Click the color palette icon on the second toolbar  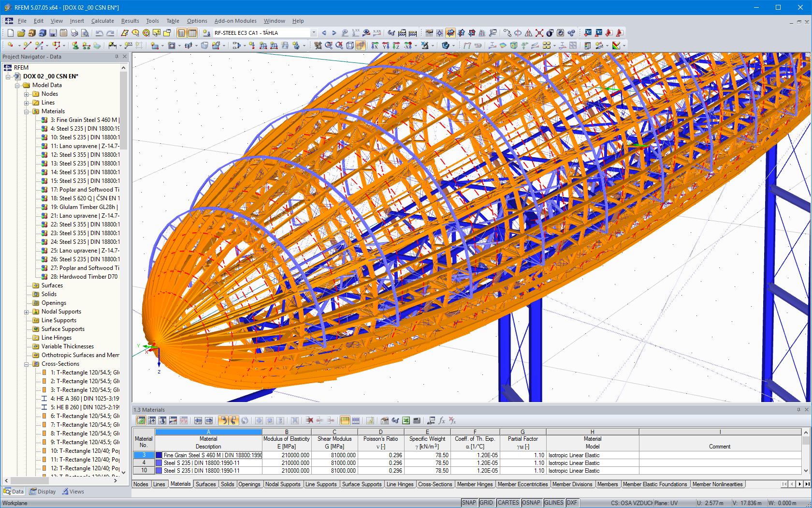coord(616,45)
